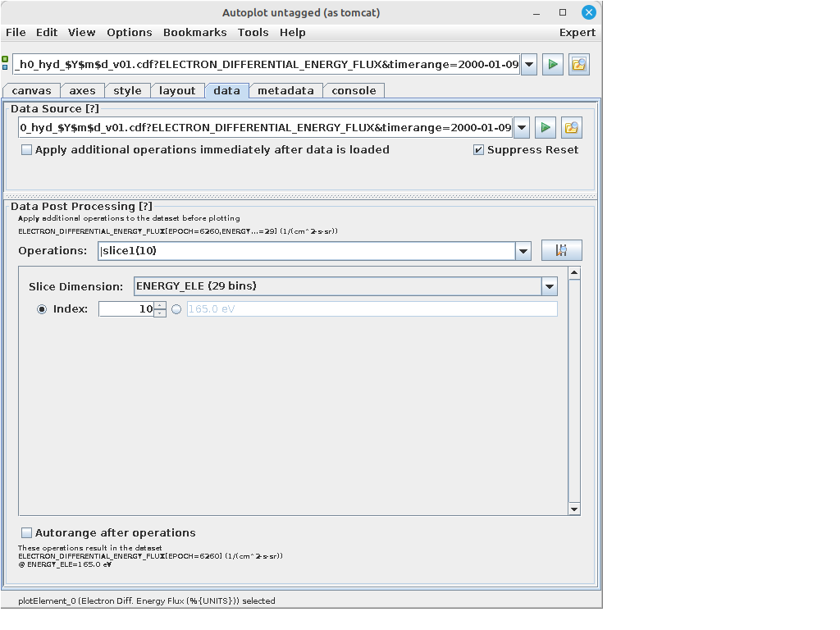Uncheck the Suppress Reset checkbox

click(x=479, y=150)
